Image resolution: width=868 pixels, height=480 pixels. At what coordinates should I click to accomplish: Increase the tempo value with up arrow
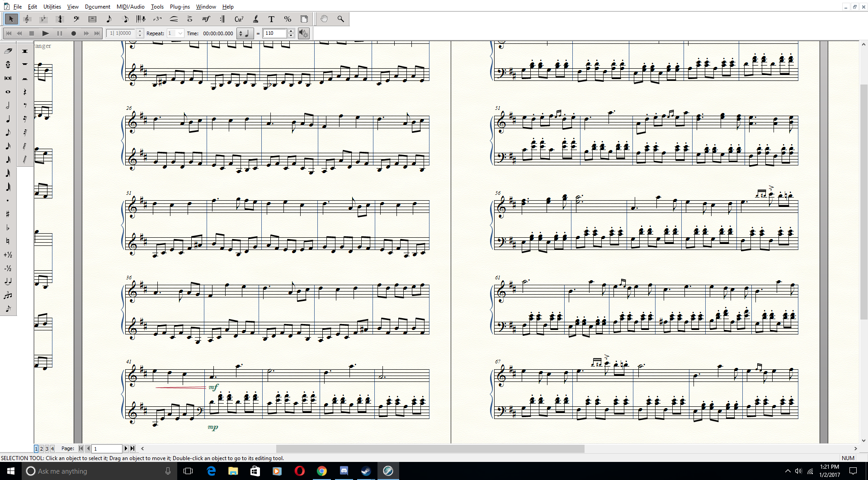[x=291, y=31]
